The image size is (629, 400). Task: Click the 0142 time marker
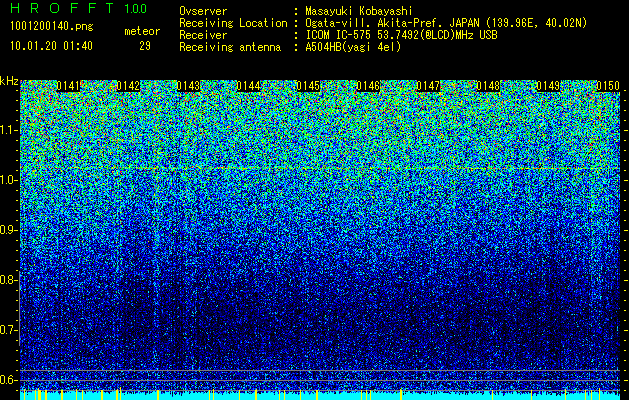(128, 86)
